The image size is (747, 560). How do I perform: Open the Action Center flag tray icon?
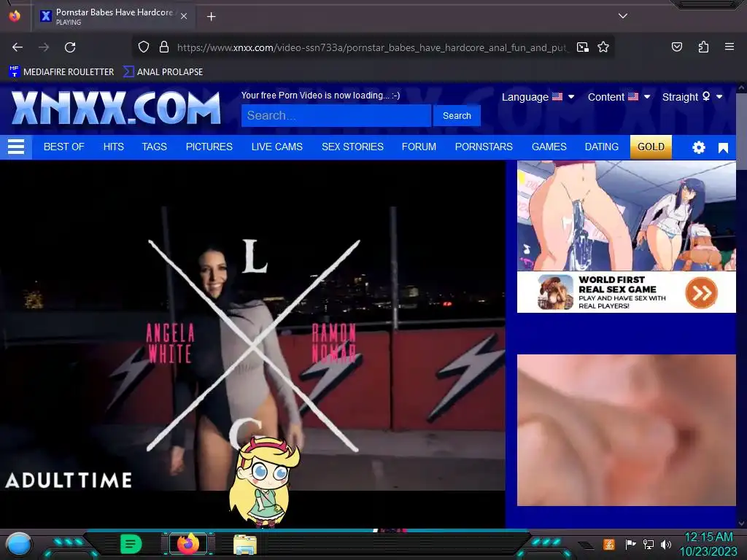point(630,544)
